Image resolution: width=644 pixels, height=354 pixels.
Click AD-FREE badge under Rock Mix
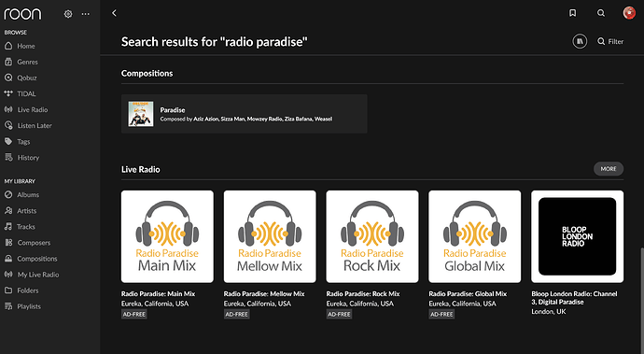tap(339, 314)
